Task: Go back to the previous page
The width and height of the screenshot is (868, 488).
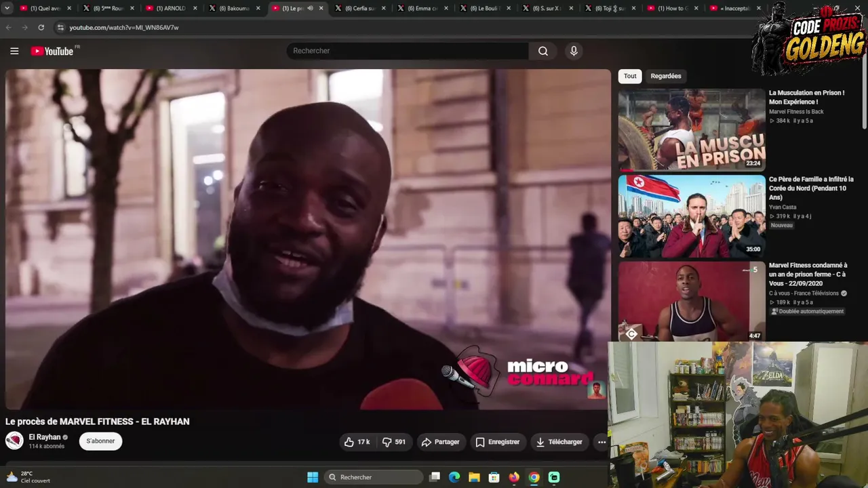Action: tap(9, 27)
